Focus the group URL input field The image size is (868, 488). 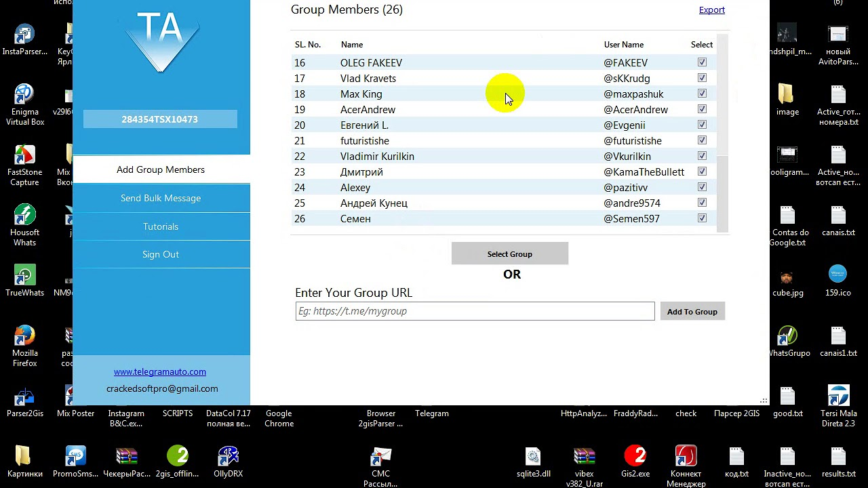[475, 311]
